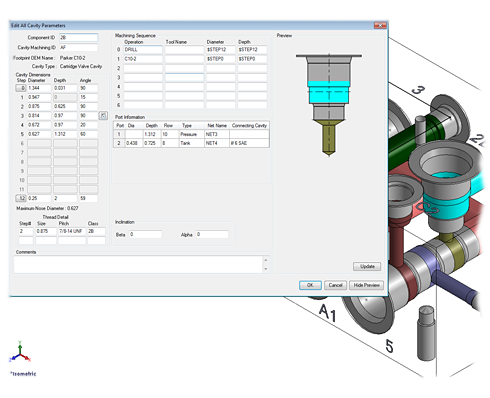Click step 2 depth field 0.625

pos(65,106)
